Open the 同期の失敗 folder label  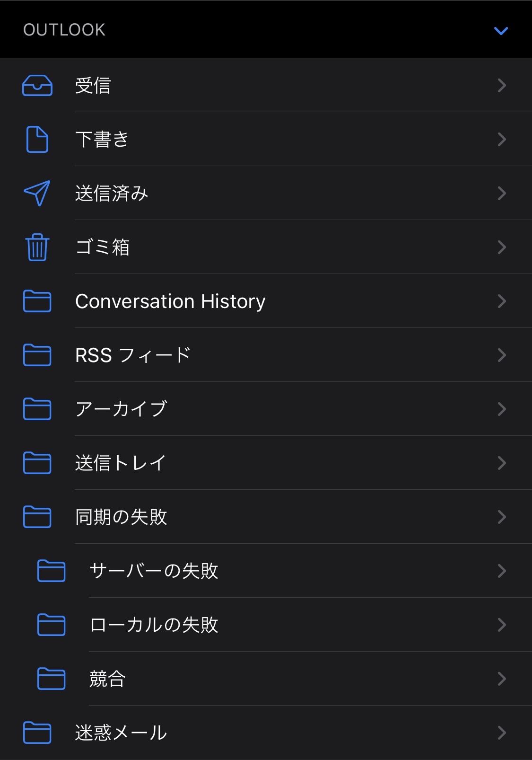121,517
